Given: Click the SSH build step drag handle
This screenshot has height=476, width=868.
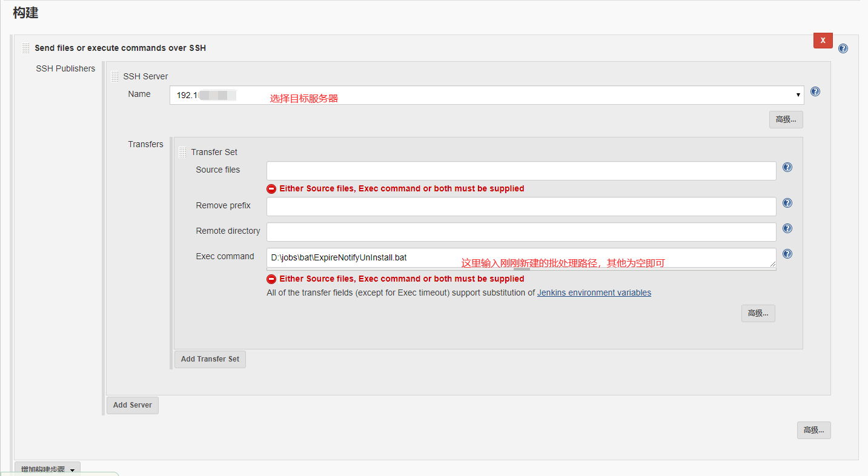Looking at the screenshot, I should (25, 47).
